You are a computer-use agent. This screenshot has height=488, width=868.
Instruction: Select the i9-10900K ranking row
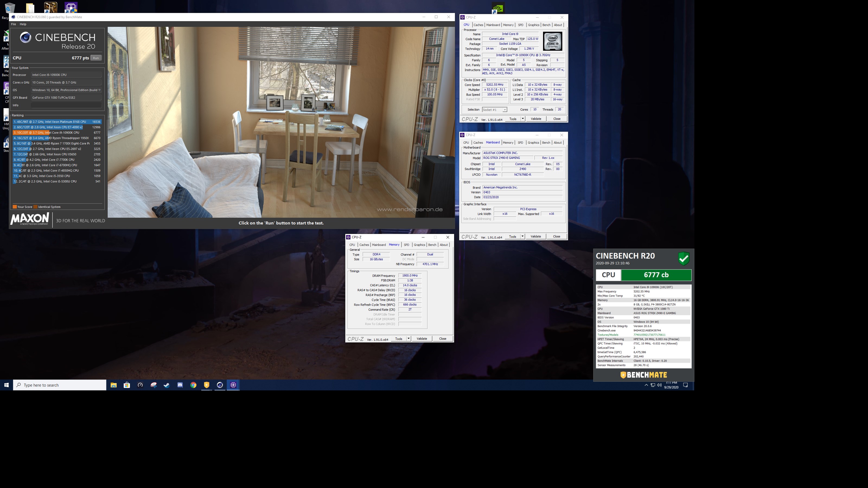coord(57,133)
